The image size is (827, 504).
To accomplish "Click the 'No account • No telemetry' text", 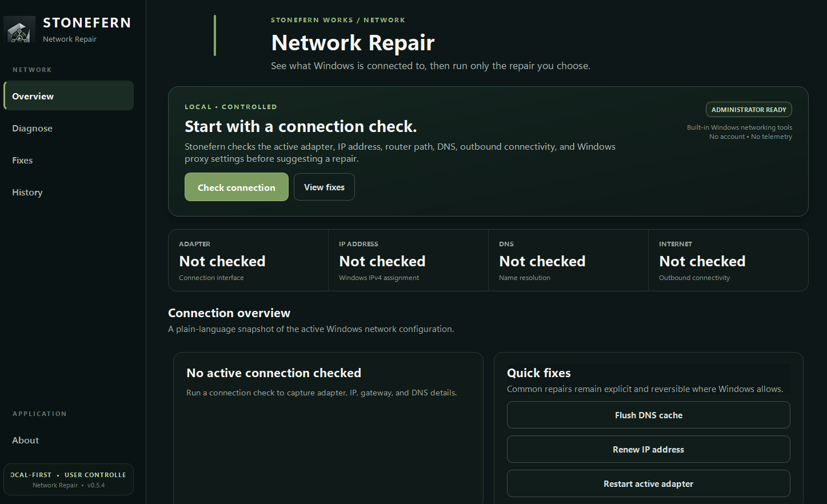I will [x=750, y=137].
